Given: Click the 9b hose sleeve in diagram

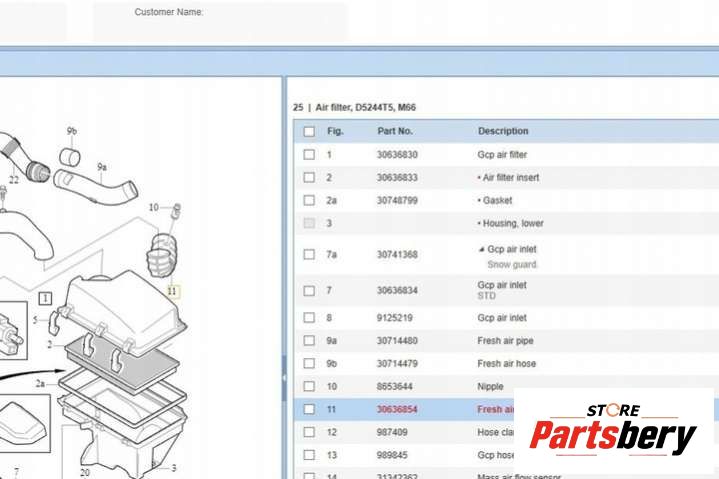Looking at the screenshot, I should click(x=70, y=156).
